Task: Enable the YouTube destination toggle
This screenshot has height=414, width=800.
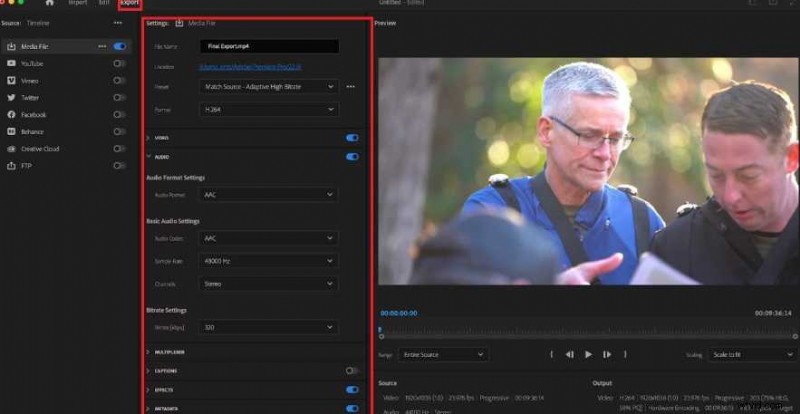Action: 119,63
